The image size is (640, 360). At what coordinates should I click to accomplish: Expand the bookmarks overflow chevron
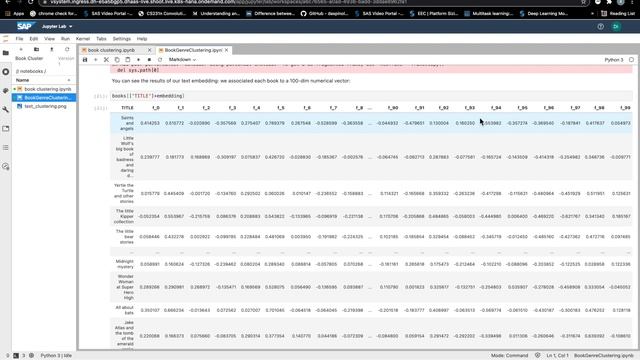592,13
